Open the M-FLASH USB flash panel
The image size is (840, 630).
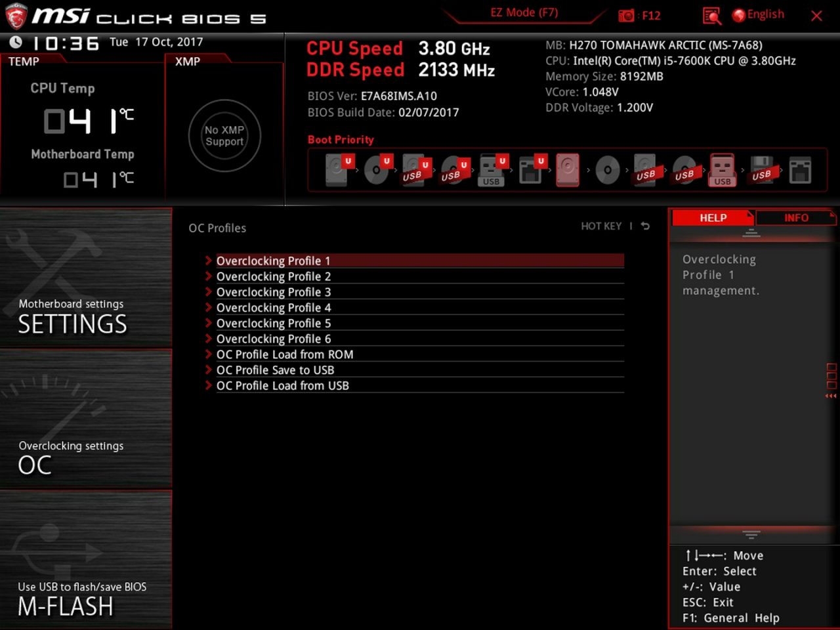[86, 560]
